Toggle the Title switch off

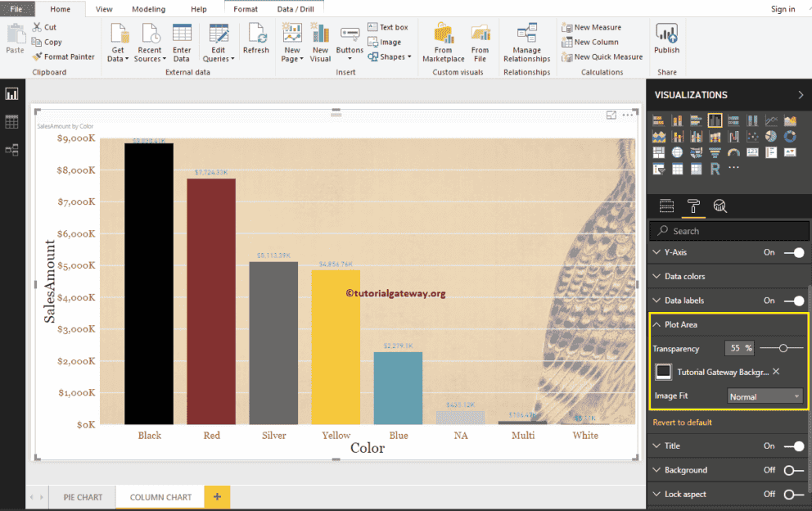coord(793,445)
